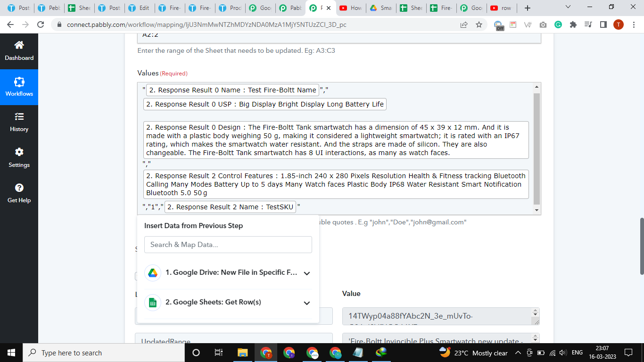Open File Explorer from the taskbar
Viewport: 644px width, 362px height.
pos(242,353)
